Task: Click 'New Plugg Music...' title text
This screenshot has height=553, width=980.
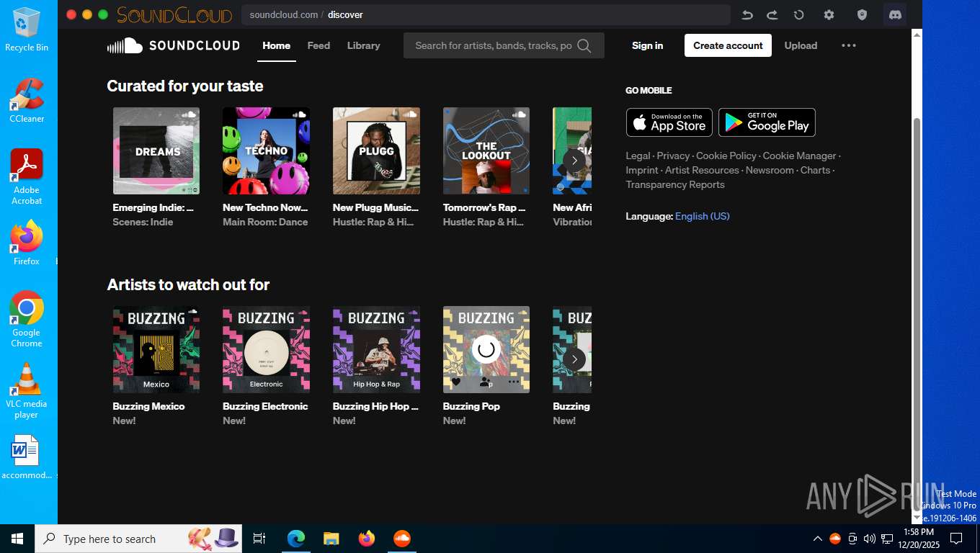Action: (375, 207)
